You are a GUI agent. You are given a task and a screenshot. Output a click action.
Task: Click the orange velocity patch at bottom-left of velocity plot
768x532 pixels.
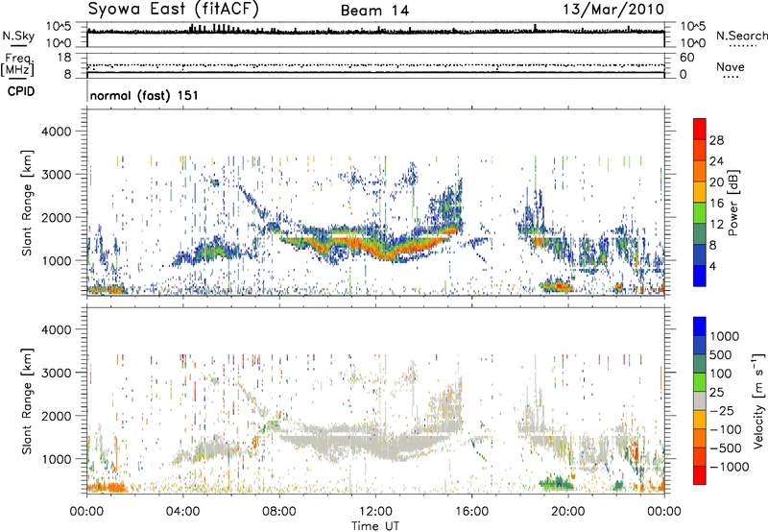tap(107, 488)
